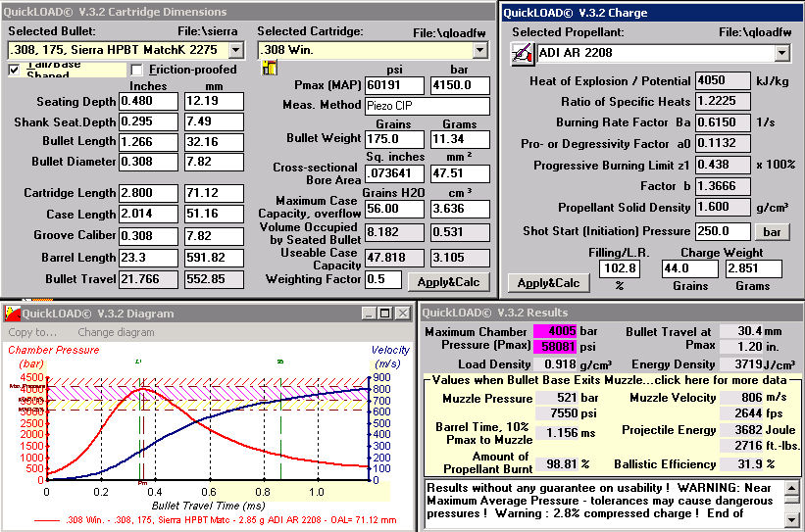Click the Bullet Weight grams field 11.34
Viewport: 805px width, 532px height.
pos(460,139)
